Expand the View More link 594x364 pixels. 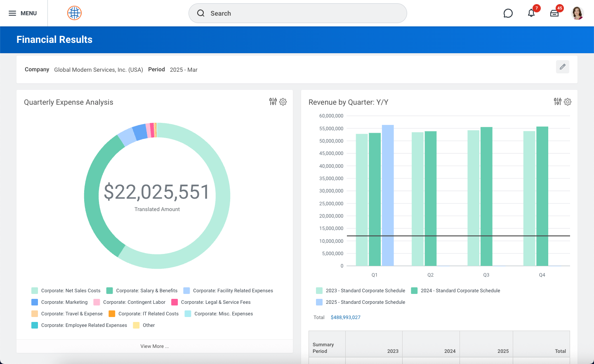pos(154,346)
